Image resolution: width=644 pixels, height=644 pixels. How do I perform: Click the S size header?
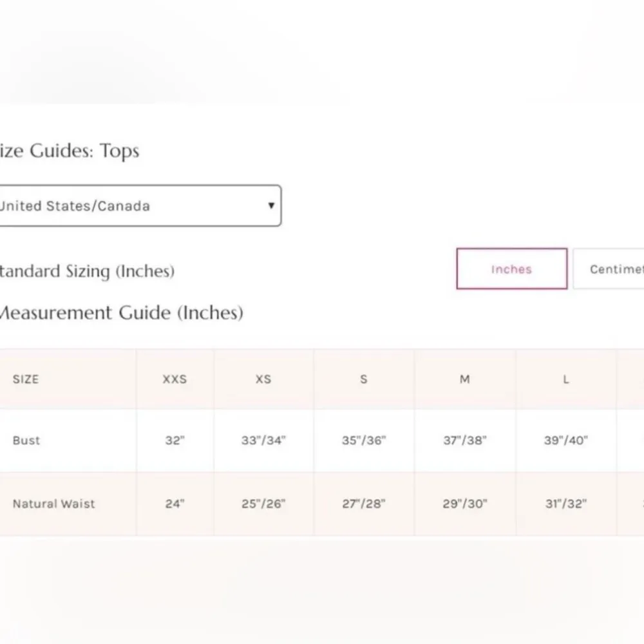(364, 379)
